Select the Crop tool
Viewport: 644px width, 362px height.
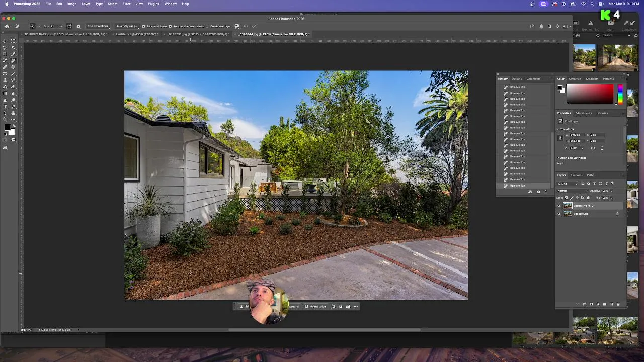click(x=5, y=54)
